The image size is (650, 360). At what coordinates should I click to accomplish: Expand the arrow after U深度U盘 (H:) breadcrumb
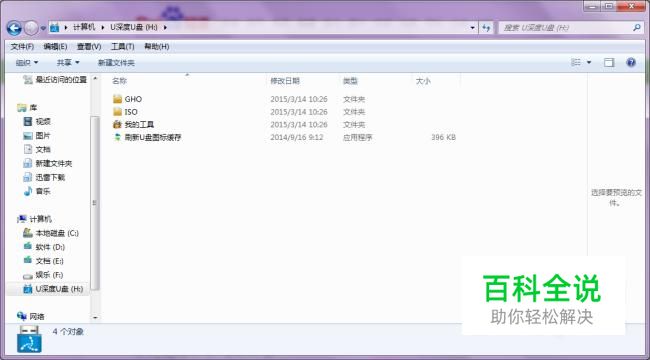[165, 28]
